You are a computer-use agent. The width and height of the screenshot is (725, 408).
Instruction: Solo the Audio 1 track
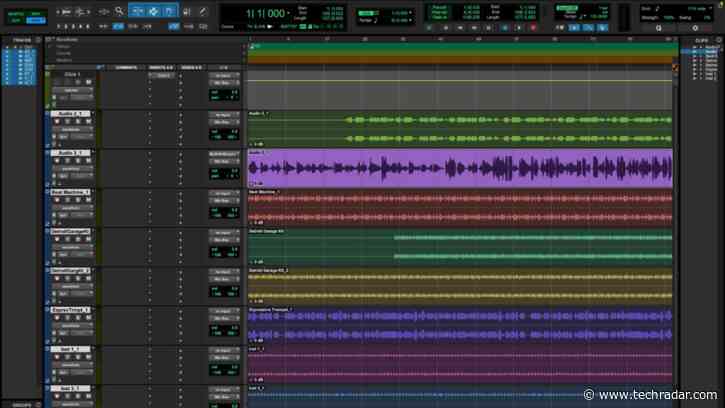78,121
